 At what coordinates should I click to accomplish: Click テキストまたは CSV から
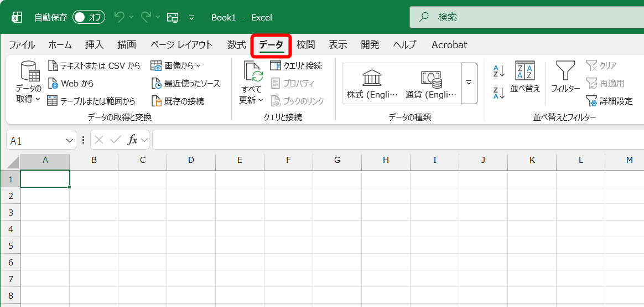[94, 65]
